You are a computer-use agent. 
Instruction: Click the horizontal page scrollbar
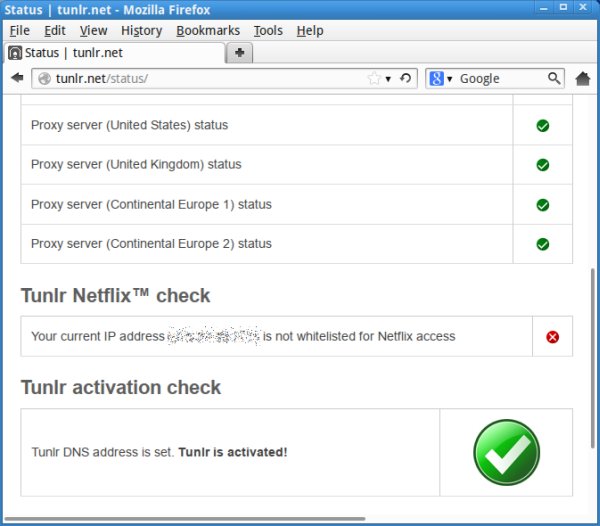pyautogui.click(x=184, y=519)
